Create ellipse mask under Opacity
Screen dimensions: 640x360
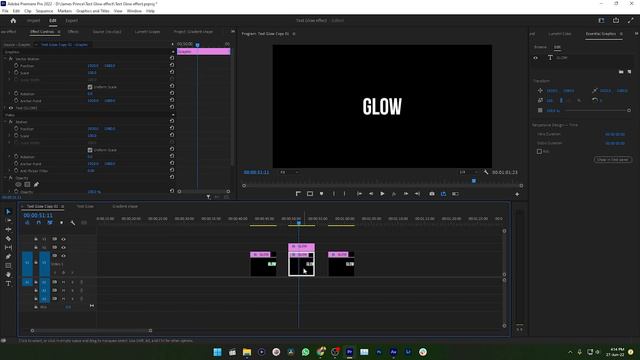tap(18, 184)
